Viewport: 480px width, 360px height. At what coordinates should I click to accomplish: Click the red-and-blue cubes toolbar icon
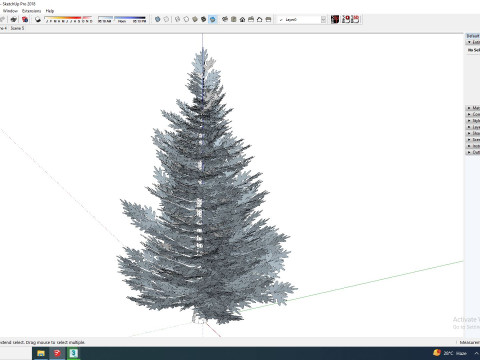tap(25, 19)
